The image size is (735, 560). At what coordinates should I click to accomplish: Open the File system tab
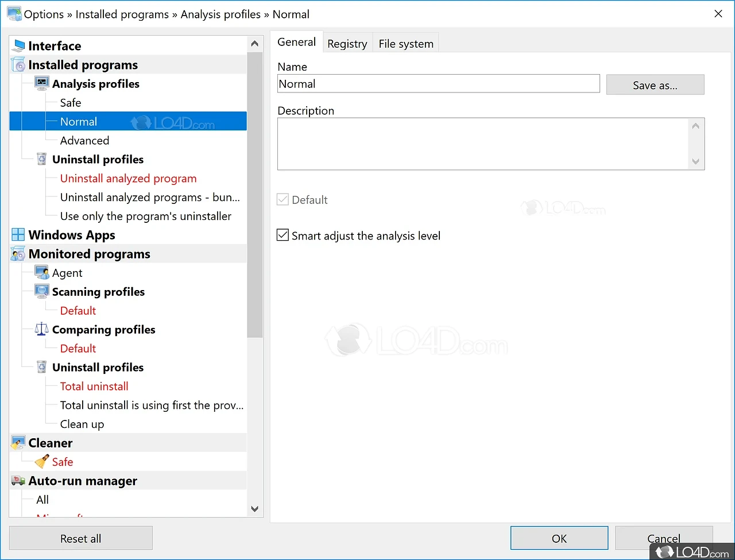pos(406,44)
